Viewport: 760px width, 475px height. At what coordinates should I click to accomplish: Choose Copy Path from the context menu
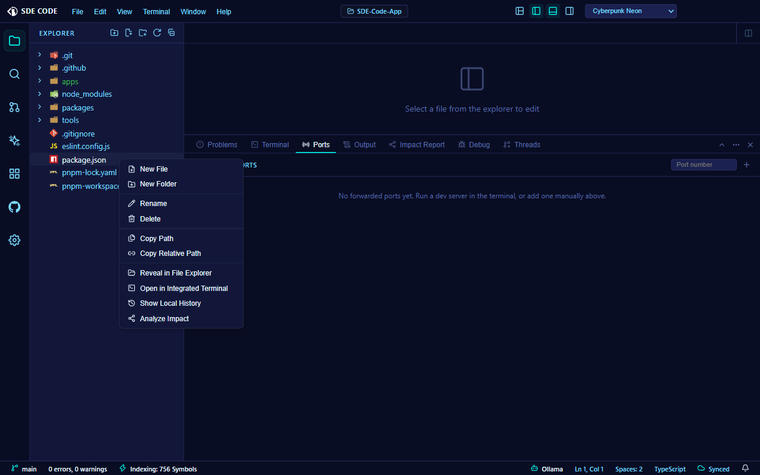coord(181,238)
